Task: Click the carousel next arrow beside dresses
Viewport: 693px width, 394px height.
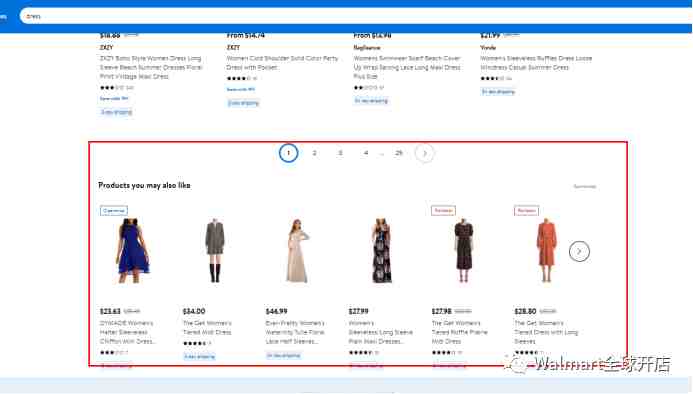Action: click(579, 251)
